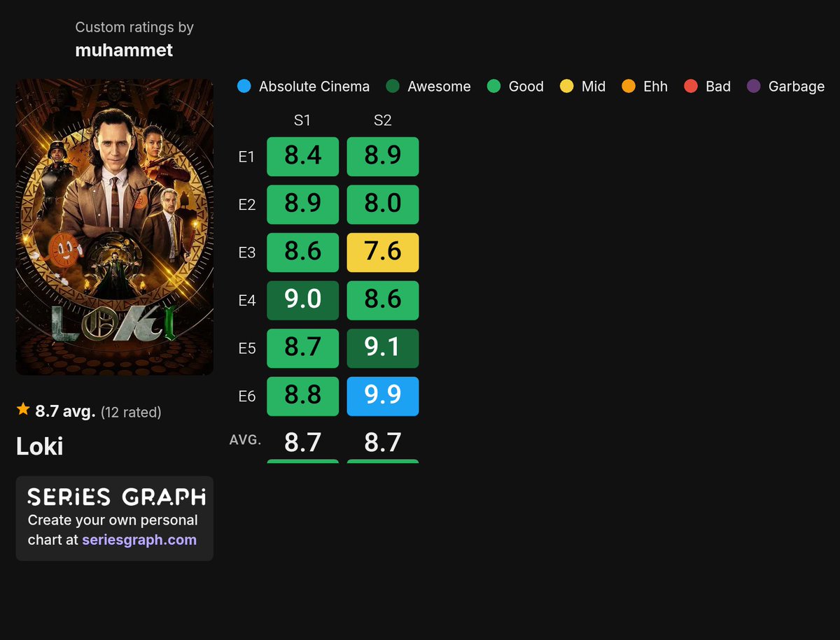The image size is (840, 640).
Task: Click the '8.7 avg.' overall rating text
Action: 65,411
